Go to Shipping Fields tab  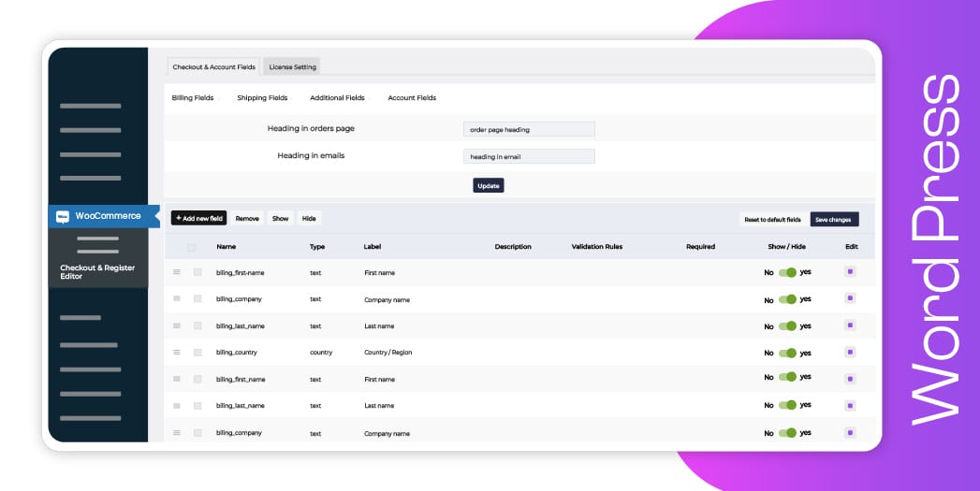click(x=262, y=98)
